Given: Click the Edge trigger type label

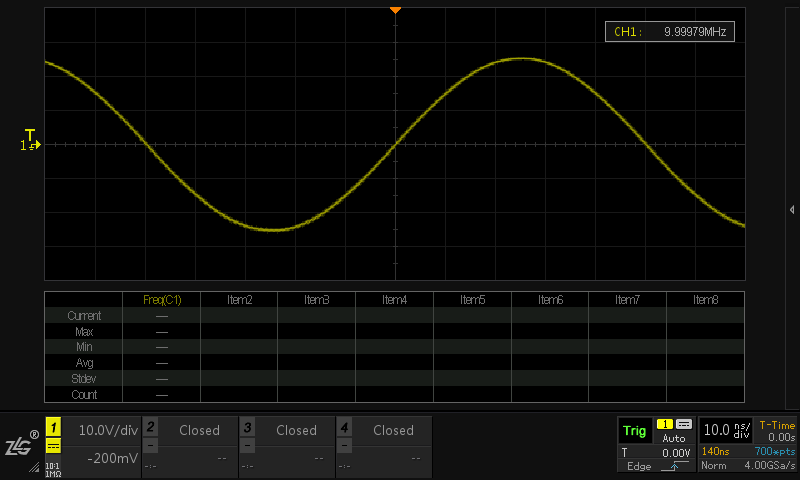Looking at the screenshot, I should (x=639, y=466).
